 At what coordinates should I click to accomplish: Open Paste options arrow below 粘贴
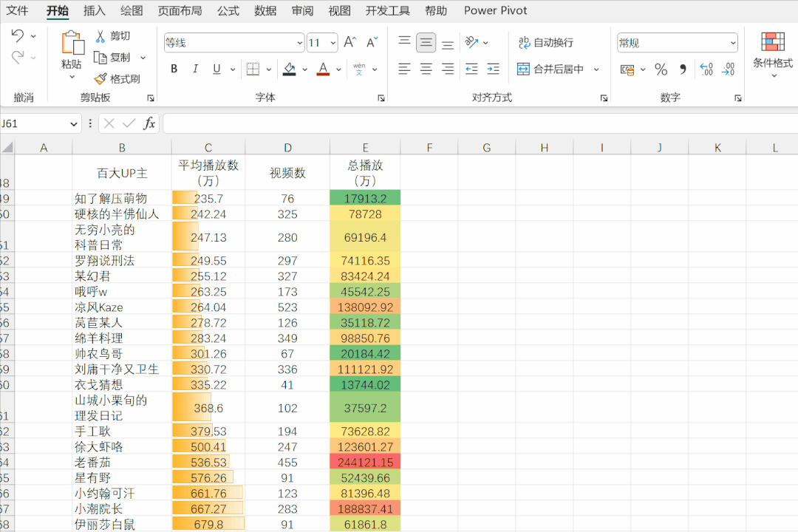[x=72, y=77]
